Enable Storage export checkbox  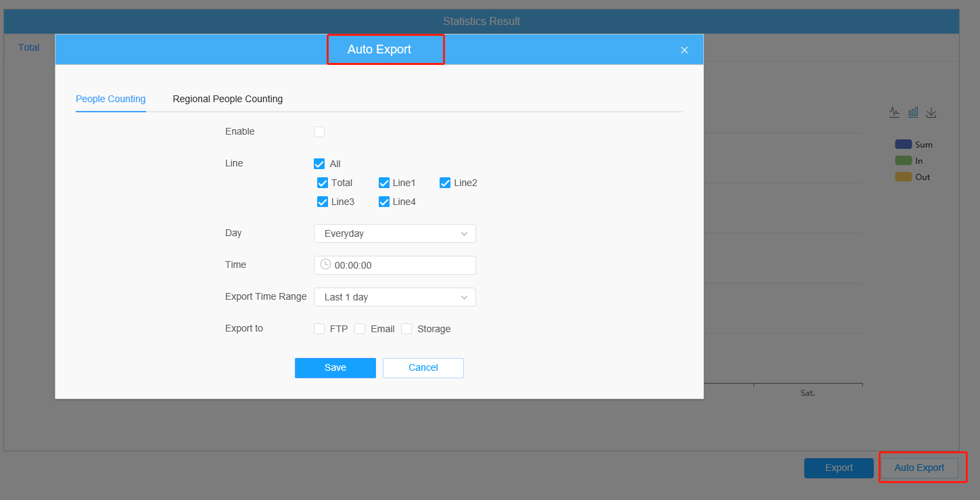click(406, 329)
